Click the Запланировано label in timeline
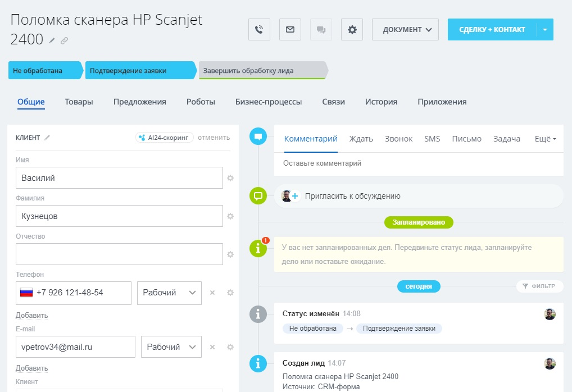This screenshot has height=392, width=572. (x=419, y=222)
